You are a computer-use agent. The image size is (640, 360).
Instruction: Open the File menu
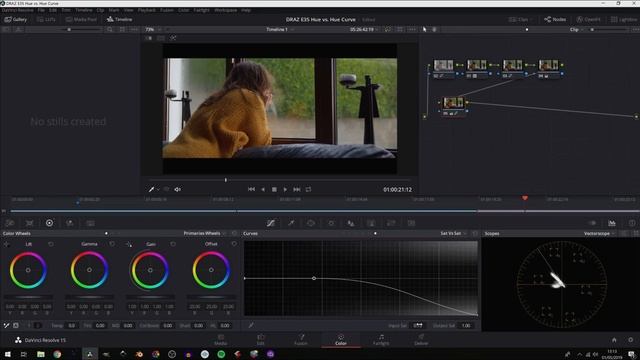coord(41,10)
